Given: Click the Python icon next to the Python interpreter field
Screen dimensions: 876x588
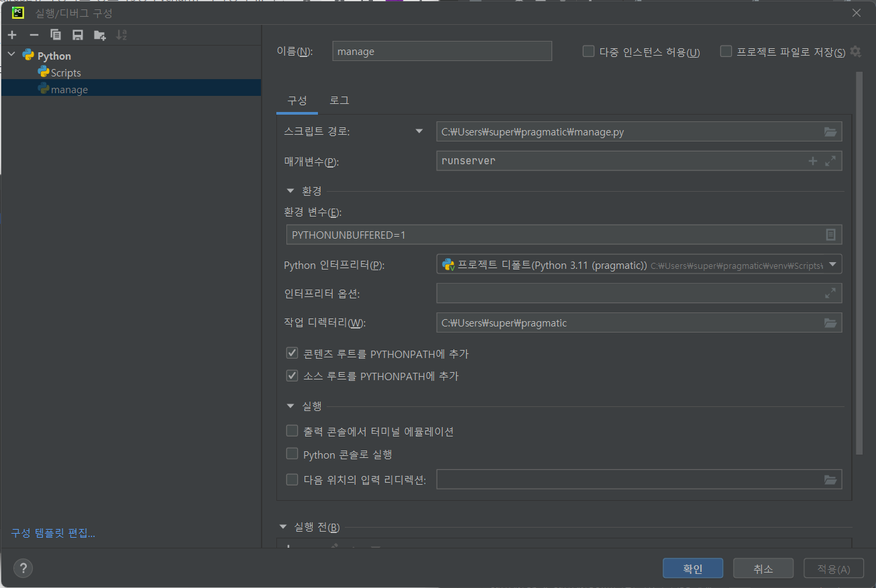Looking at the screenshot, I should pos(449,265).
